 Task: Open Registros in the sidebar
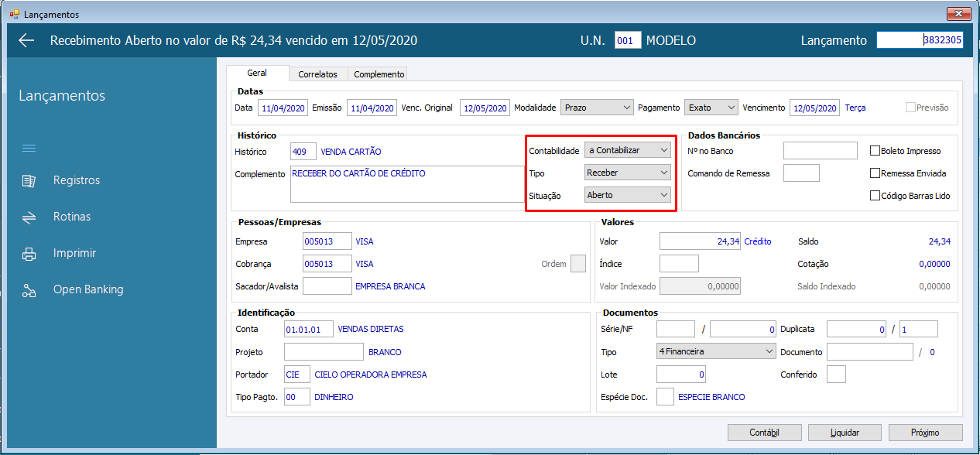[x=77, y=180]
